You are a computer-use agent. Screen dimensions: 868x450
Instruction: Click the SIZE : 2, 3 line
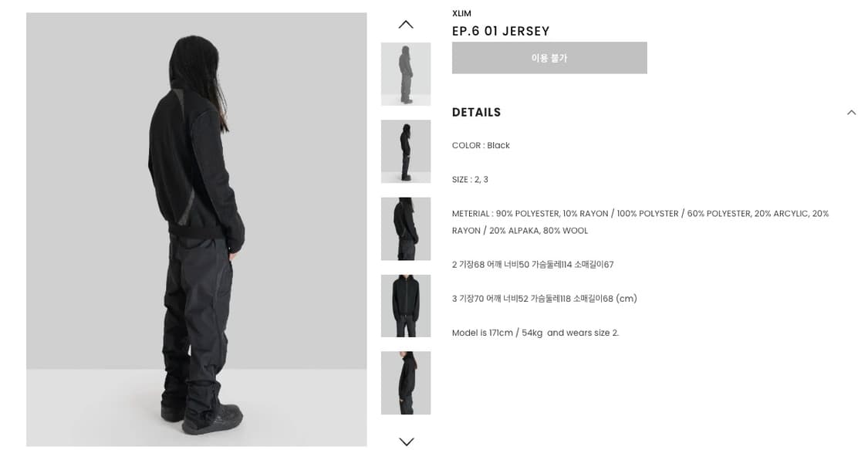coord(470,179)
